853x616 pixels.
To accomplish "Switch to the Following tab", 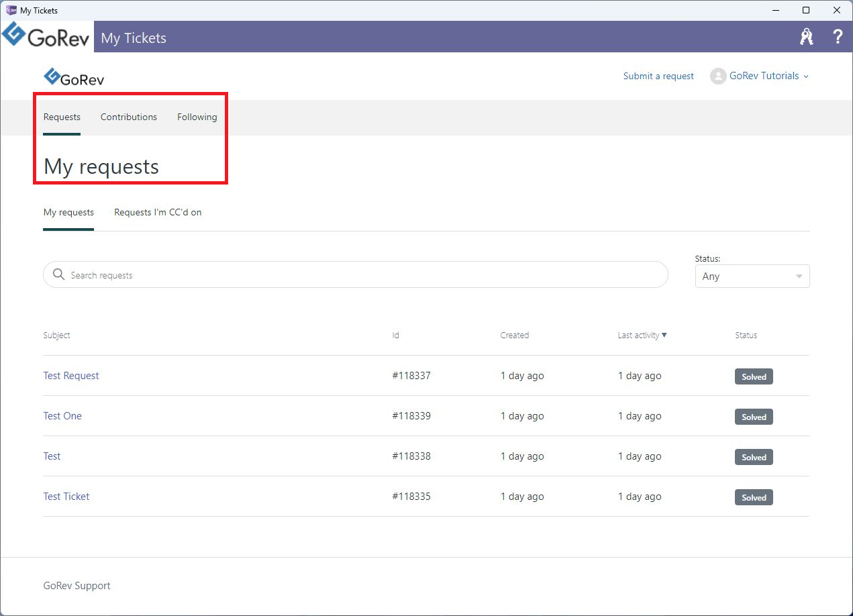I will 197,117.
